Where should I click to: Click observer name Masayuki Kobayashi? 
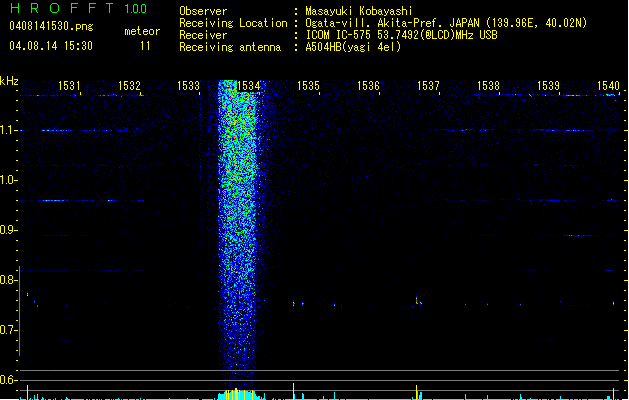click(x=359, y=11)
